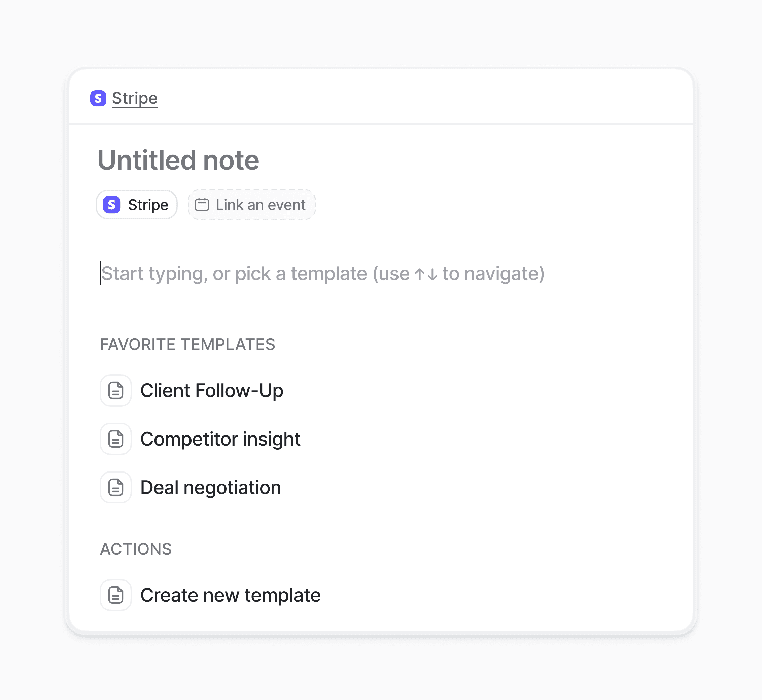
Task: Open the underlined Stripe breadcrumb link
Action: coord(134,99)
